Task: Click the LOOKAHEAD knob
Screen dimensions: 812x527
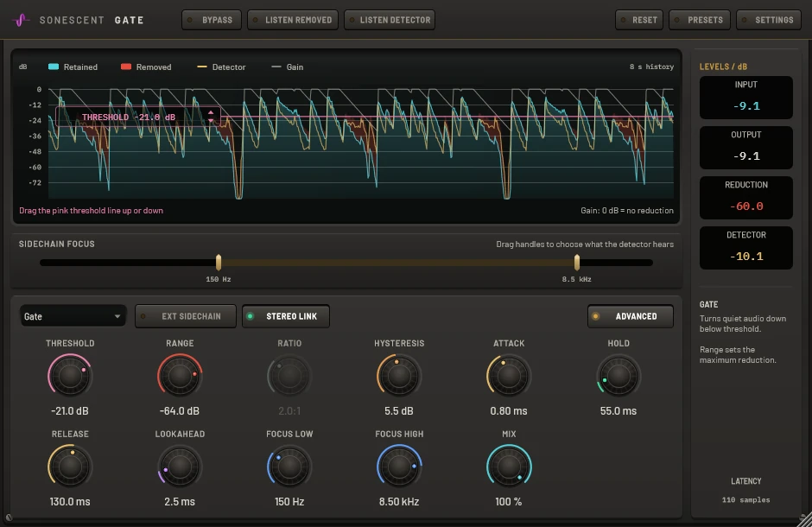Action: [180, 467]
